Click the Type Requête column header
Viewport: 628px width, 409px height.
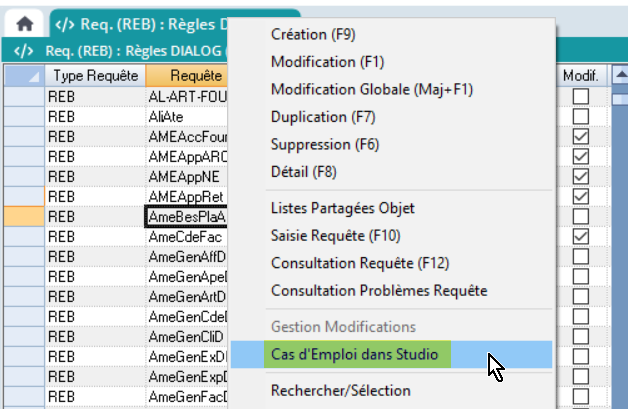tap(95, 75)
